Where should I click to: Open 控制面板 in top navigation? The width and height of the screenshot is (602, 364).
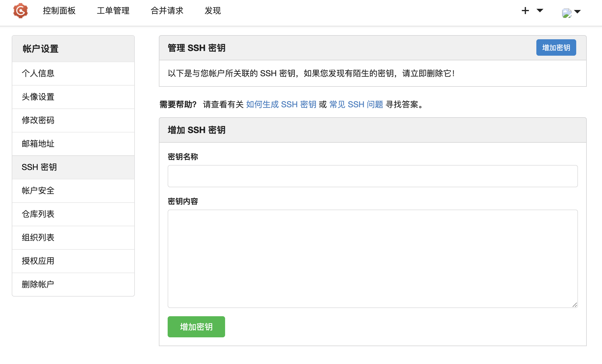59,11
